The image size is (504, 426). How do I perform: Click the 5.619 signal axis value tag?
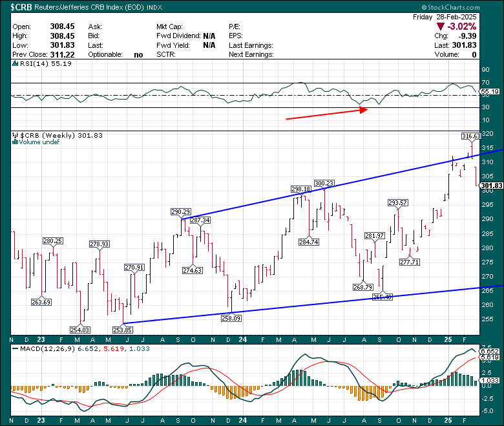pyautogui.click(x=490, y=357)
